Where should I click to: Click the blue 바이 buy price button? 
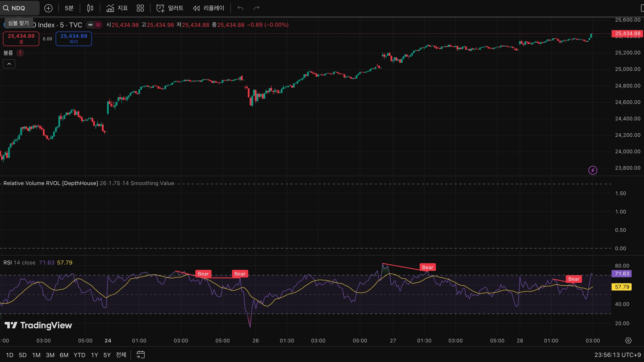pos(74,39)
